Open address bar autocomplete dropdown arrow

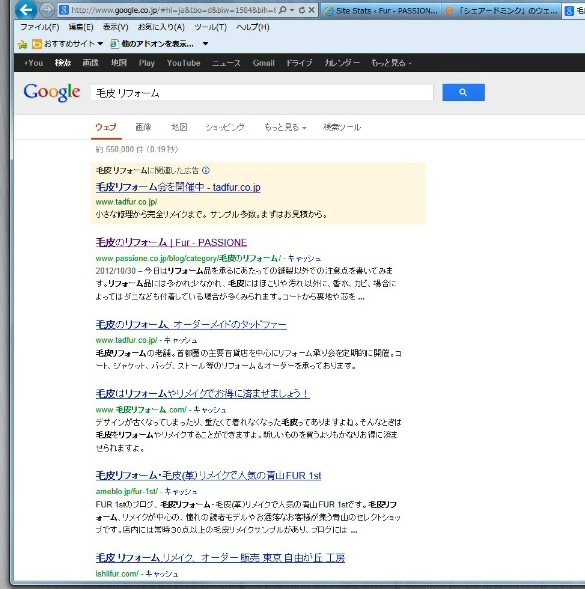pos(292,10)
